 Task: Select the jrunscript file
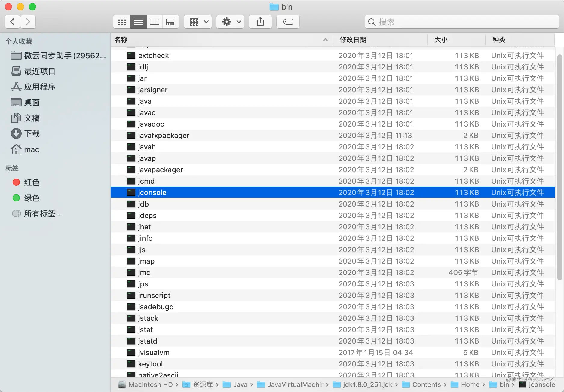click(x=333, y=296)
